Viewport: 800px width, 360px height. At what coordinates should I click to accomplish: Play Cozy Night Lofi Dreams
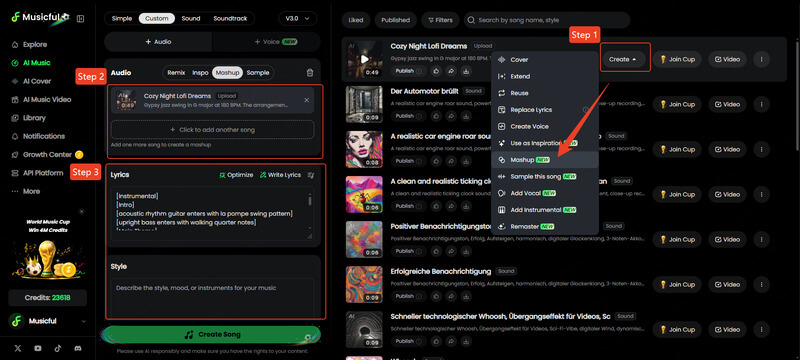click(x=364, y=59)
